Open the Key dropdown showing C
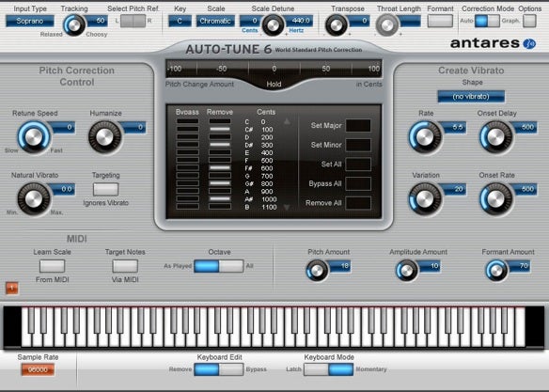This screenshot has height=392, width=549. coord(180,21)
